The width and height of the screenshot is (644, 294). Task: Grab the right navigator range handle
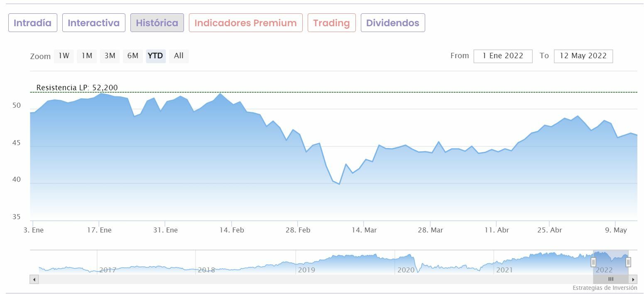tap(628, 262)
